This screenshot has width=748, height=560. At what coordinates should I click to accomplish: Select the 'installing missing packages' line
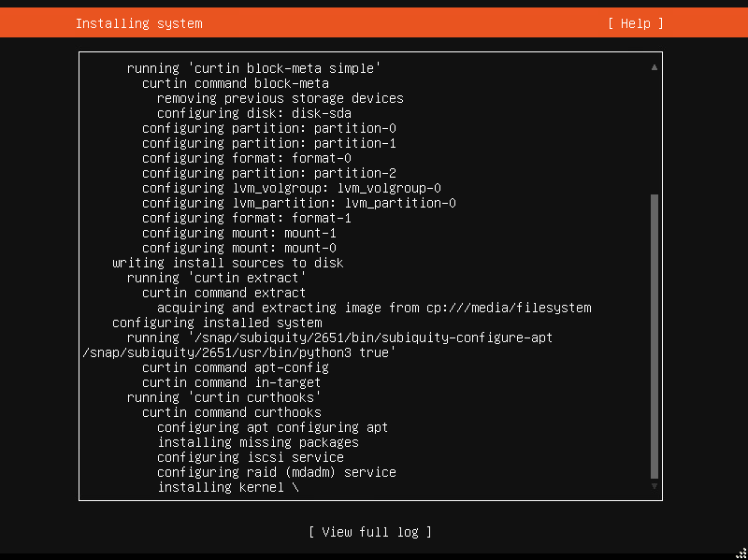pyautogui.click(x=258, y=442)
